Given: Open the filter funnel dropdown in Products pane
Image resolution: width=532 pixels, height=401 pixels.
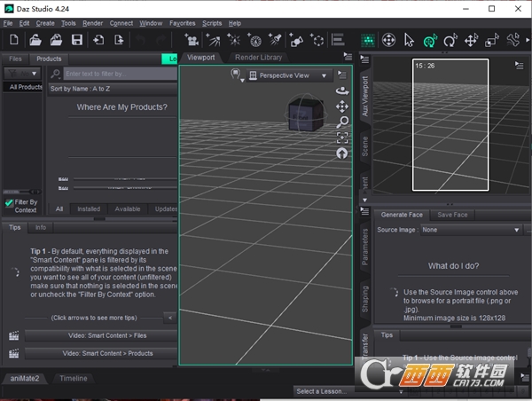Looking at the screenshot, I should tap(22, 73).
